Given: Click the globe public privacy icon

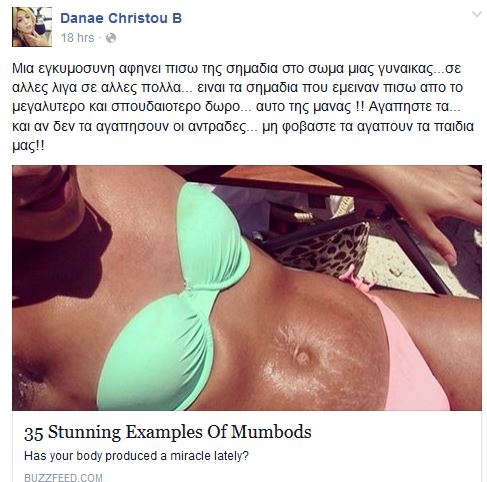Looking at the screenshot, I should pyautogui.click(x=111, y=38).
